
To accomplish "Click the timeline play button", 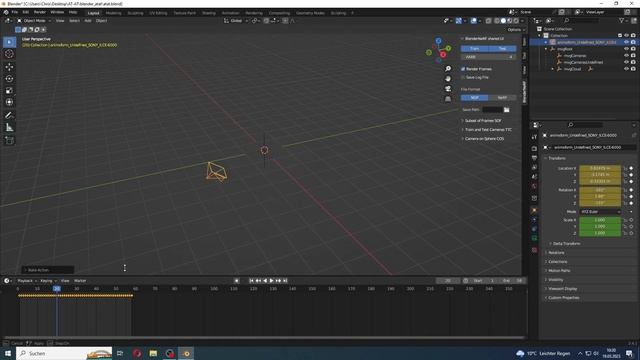I will (x=271, y=281).
